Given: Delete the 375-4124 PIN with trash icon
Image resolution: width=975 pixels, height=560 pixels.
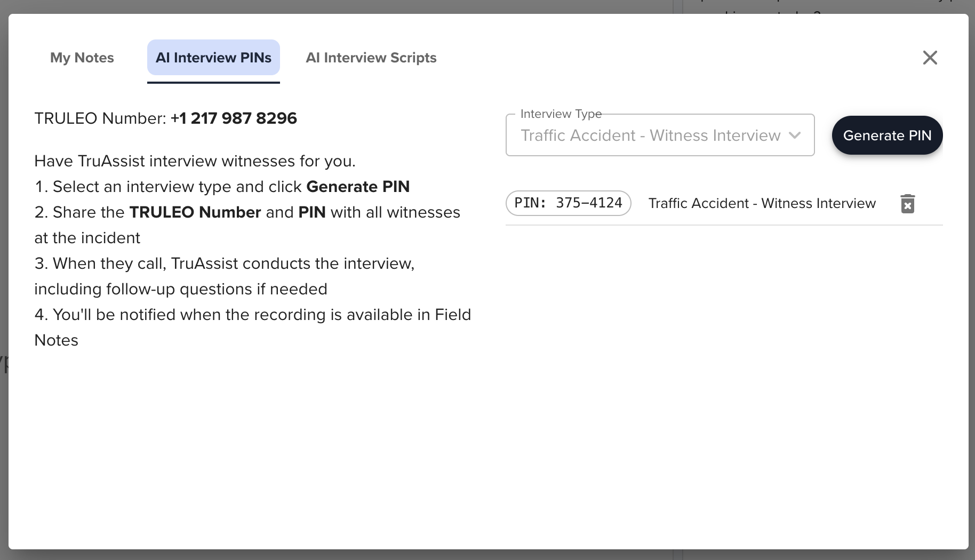Looking at the screenshot, I should [907, 204].
